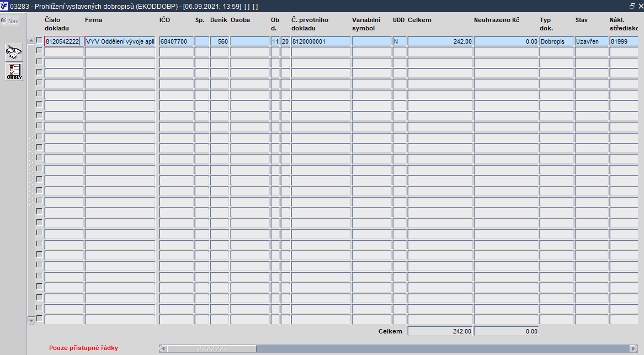Open the ÚKOLY tasks icon
Viewport: 644px width, 355px height.
click(14, 72)
